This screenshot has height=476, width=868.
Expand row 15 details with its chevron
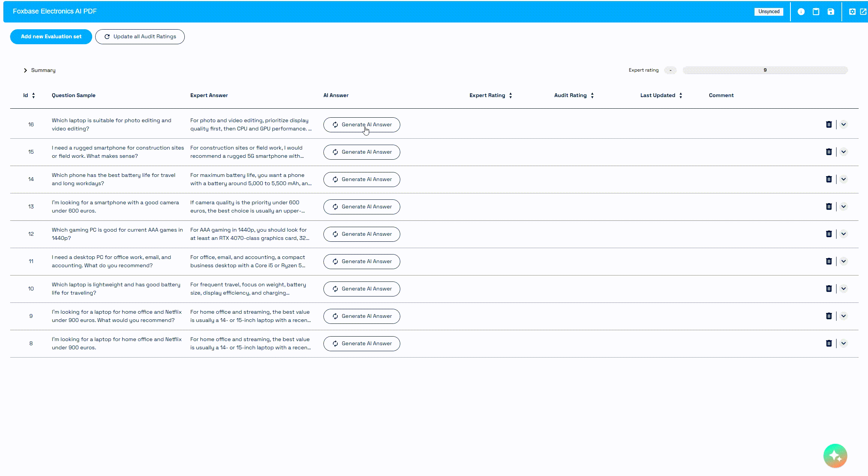[x=843, y=152]
